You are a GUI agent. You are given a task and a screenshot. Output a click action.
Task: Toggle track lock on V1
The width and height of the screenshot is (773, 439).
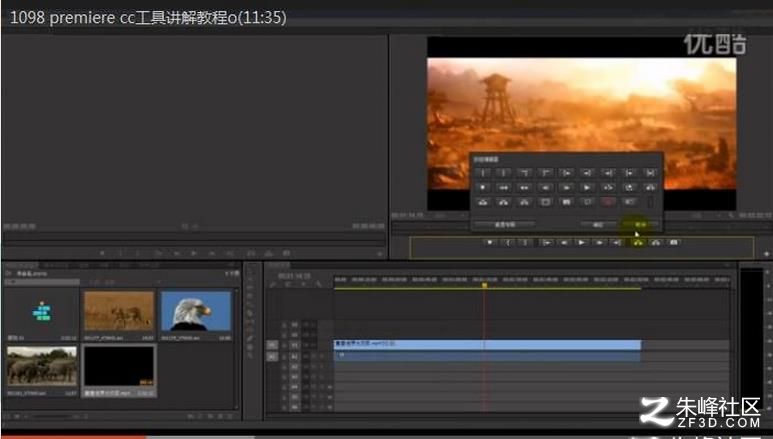tap(285, 345)
